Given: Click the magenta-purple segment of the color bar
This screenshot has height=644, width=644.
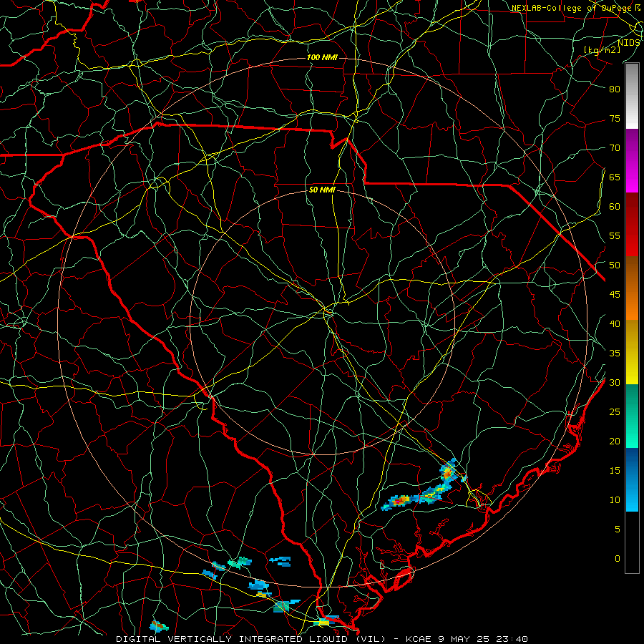Looking at the screenshot, I should point(632,160).
